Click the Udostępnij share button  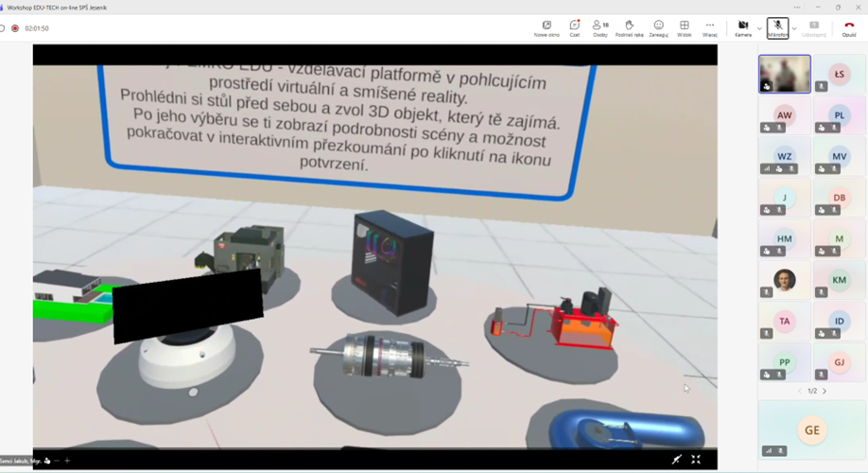(x=813, y=28)
